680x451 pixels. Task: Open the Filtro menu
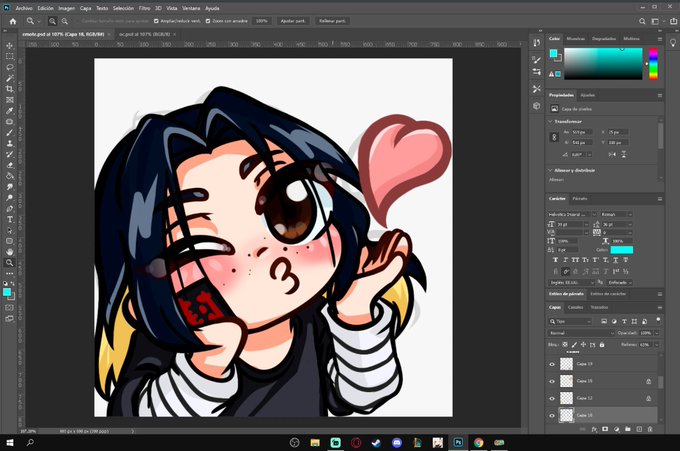pos(144,8)
